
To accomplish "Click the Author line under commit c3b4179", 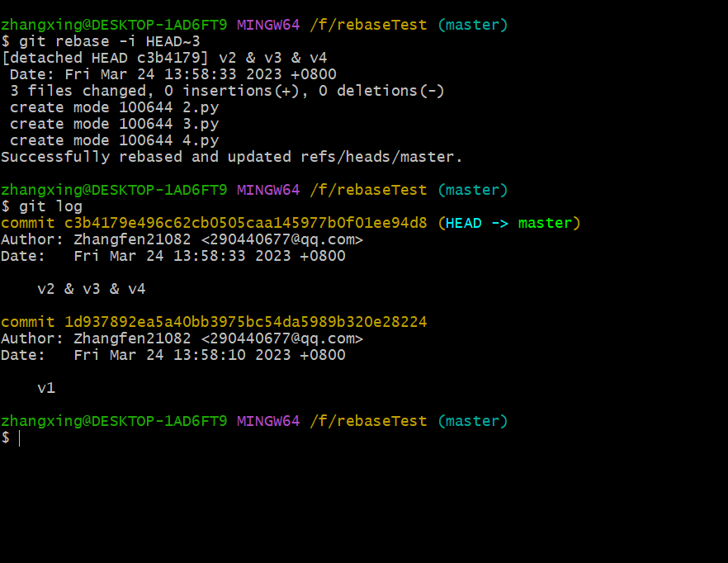I will point(182,239).
